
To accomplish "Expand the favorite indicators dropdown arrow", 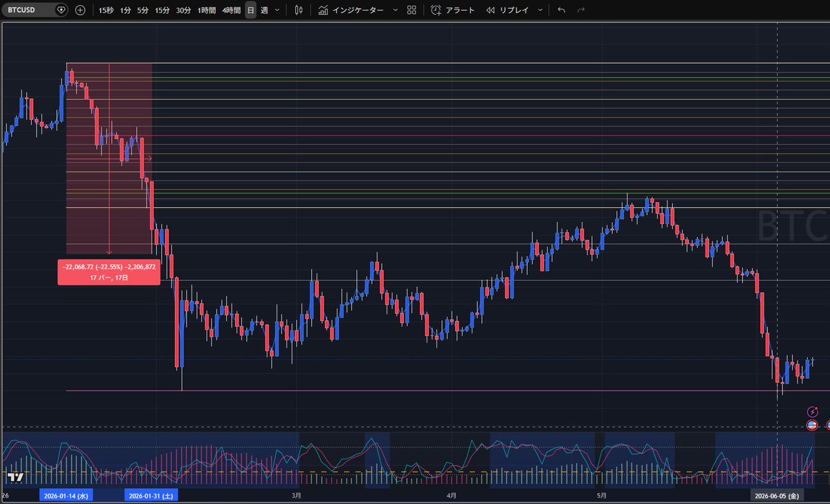I will coord(395,10).
